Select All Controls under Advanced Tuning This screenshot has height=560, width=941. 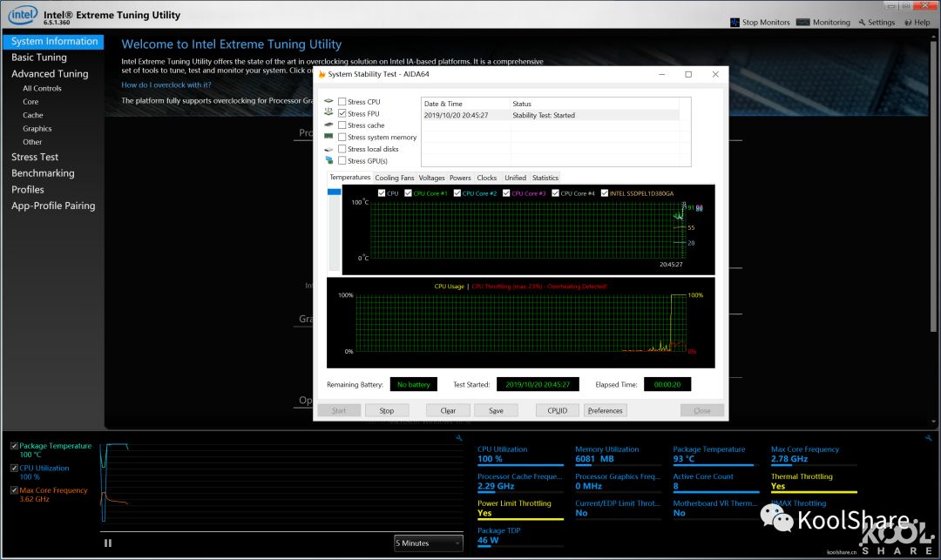coord(42,88)
